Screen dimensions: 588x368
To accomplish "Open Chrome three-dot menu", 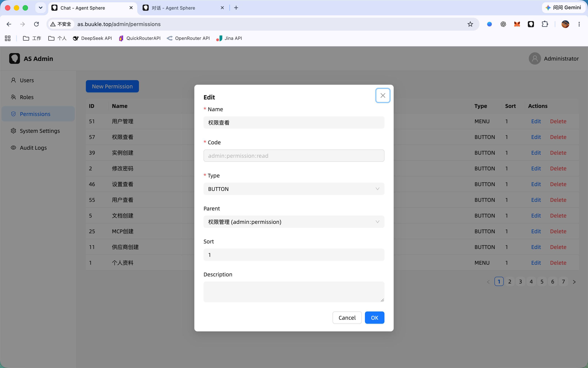I will [579, 24].
